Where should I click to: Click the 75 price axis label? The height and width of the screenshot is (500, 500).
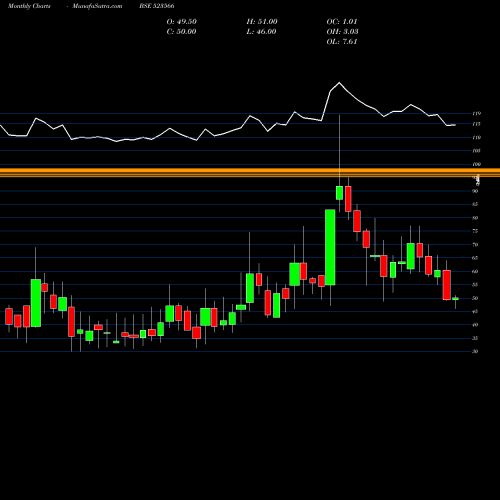(475, 231)
